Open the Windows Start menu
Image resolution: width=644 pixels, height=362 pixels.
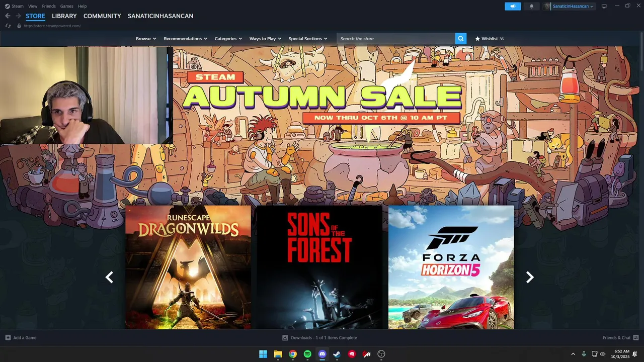[263, 354]
